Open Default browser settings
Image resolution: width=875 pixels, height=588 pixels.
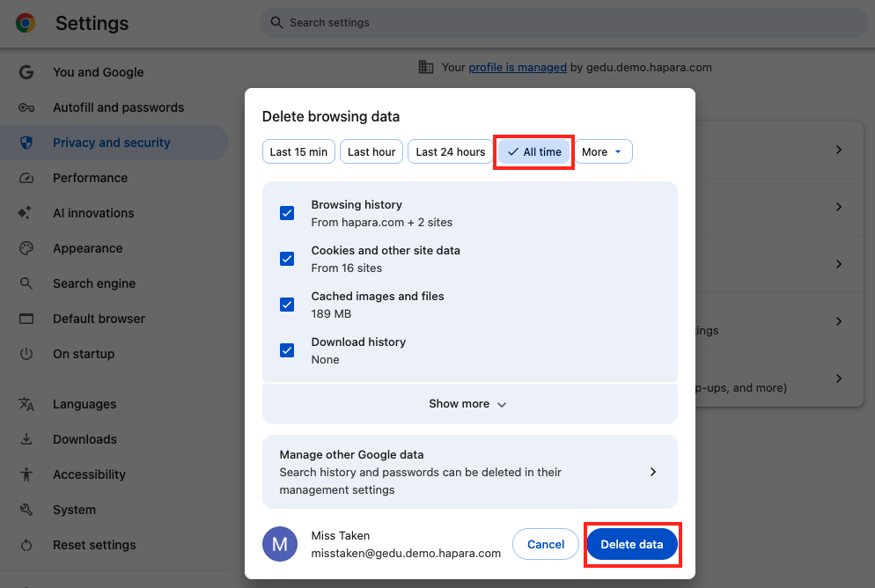(x=114, y=319)
